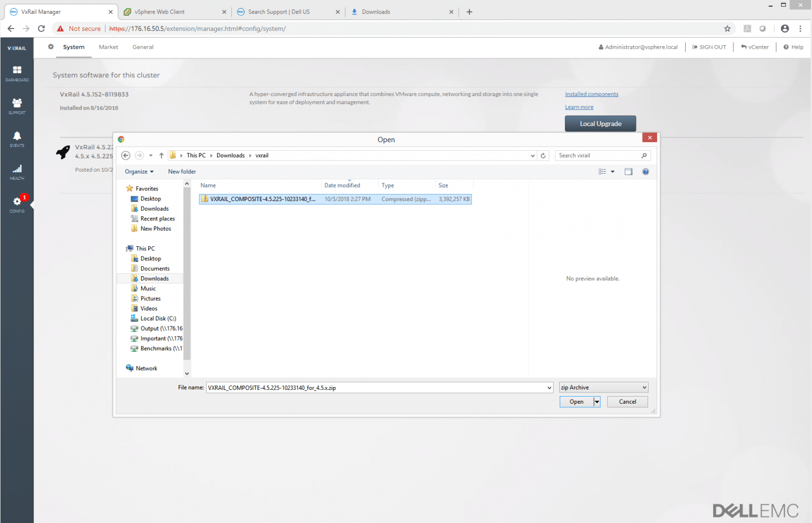The width and height of the screenshot is (812, 523).
Task: Open new browser tab
Action: point(469,12)
